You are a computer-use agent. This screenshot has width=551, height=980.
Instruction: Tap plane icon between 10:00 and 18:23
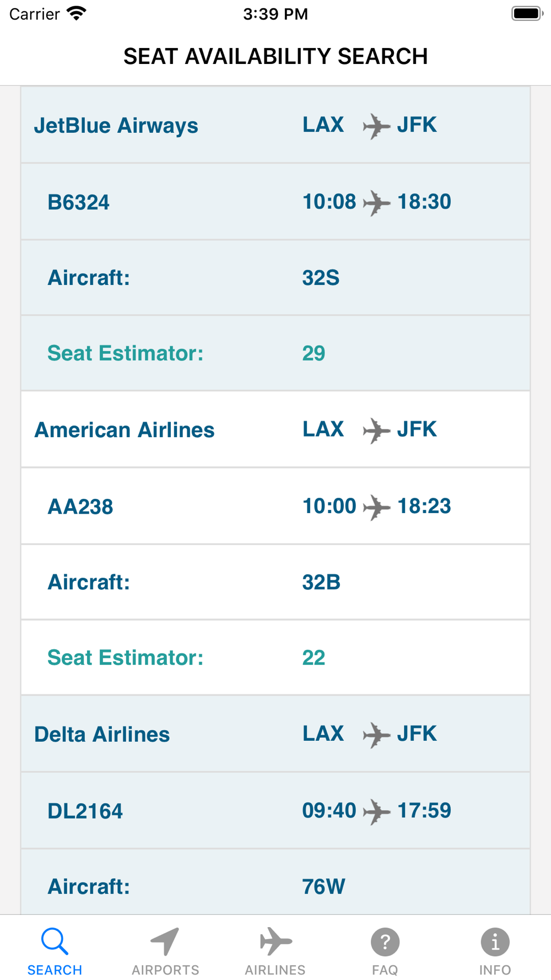376,507
